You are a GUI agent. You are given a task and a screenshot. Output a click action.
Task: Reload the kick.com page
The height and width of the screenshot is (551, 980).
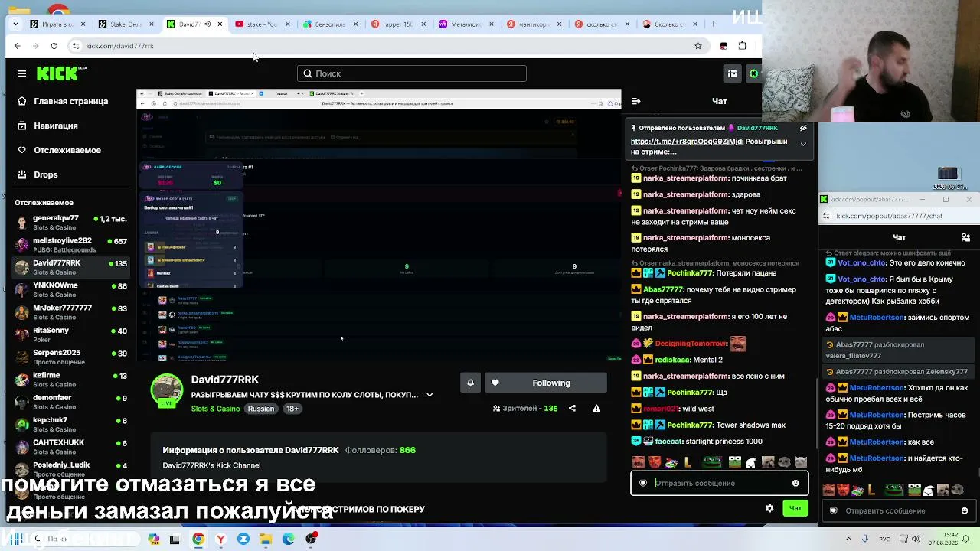tap(54, 46)
